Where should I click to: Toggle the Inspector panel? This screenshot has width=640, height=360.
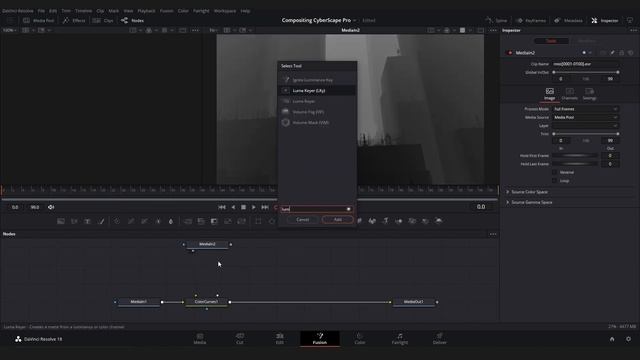605,20
